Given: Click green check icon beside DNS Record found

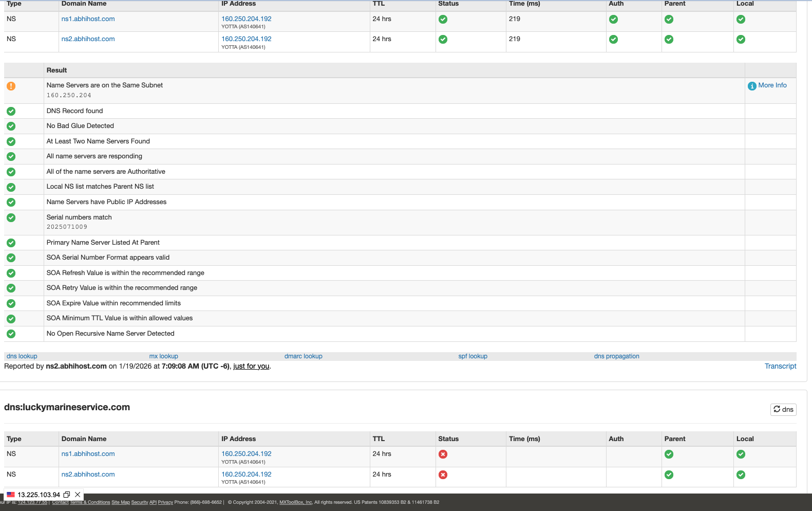Looking at the screenshot, I should 11,111.
